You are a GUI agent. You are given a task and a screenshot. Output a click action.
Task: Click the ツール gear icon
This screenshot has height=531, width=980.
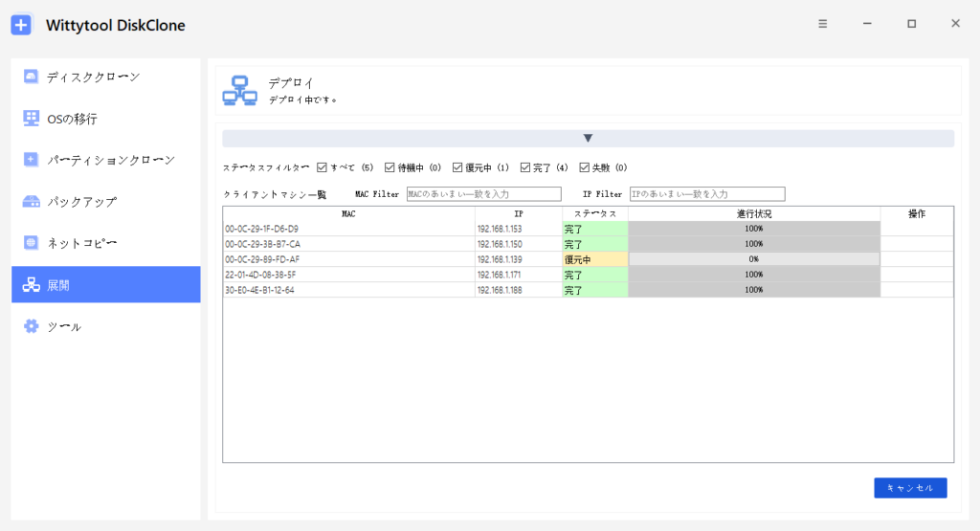point(31,326)
